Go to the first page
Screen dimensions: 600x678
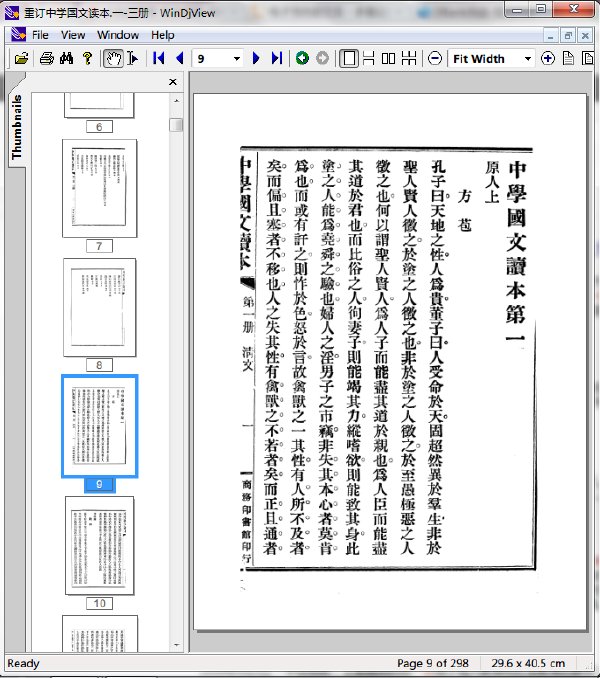point(159,58)
